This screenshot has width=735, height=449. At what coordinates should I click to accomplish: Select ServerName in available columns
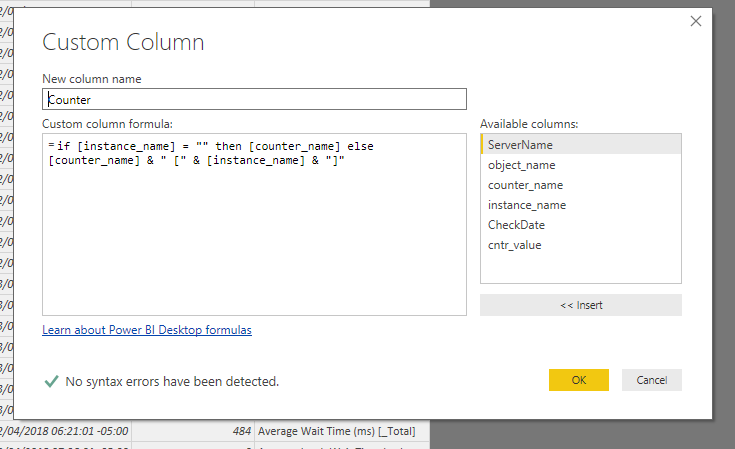click(x=581, y=144)
